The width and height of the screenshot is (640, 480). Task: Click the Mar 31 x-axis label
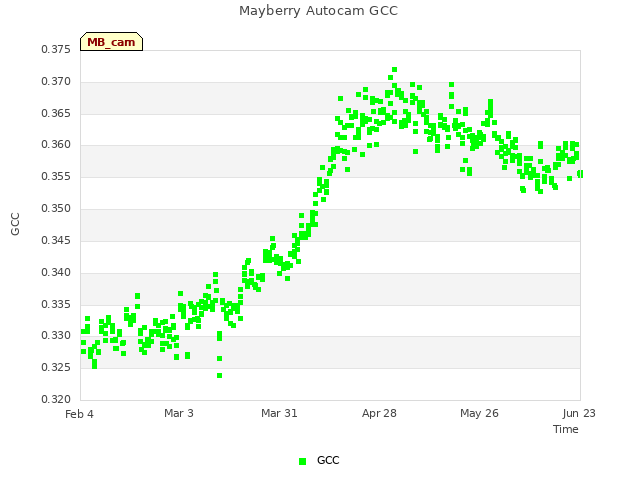pos(279,413)
